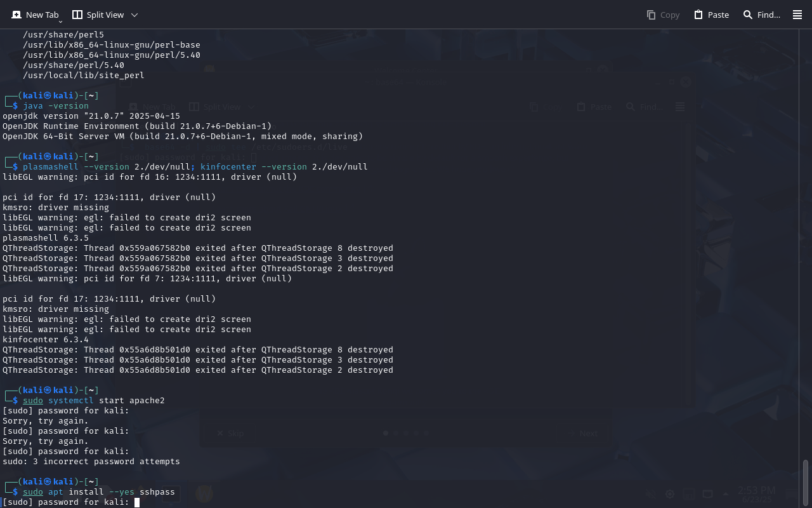Click the Skip button in background dialog
The height and width of the screenshot is (508, 812).
[230, 433]
